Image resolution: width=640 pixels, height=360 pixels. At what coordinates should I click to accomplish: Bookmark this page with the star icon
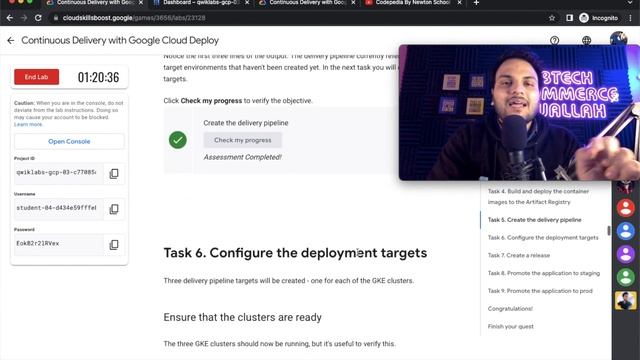(x=552, y=18)
